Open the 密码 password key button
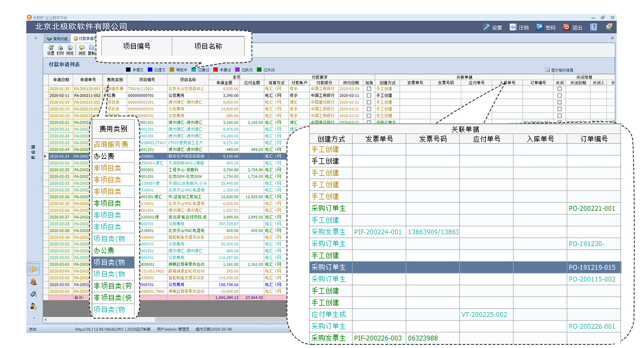644x348 pixels. tap(546, 27)
